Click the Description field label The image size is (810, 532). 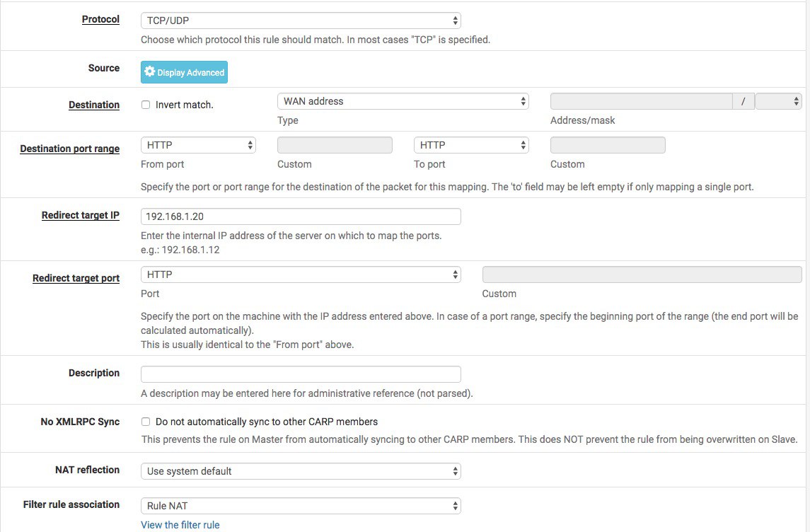point(94,373)
